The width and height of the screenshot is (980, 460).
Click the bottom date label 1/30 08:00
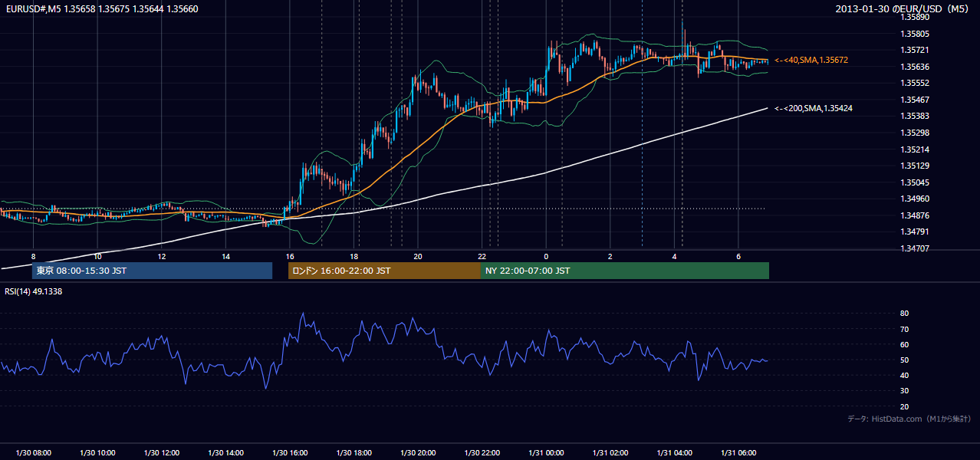point(33,453)
